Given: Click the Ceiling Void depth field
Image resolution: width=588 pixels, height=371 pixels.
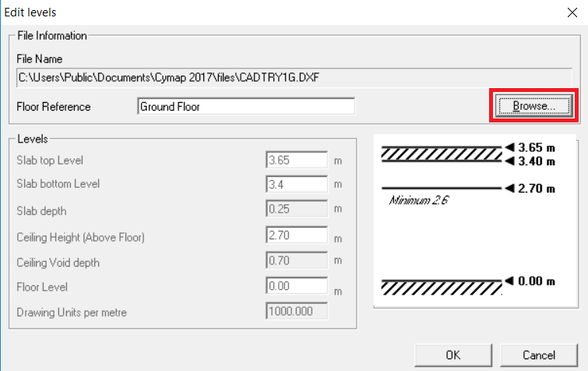Looking at the screenshot, I should point(297,260).
